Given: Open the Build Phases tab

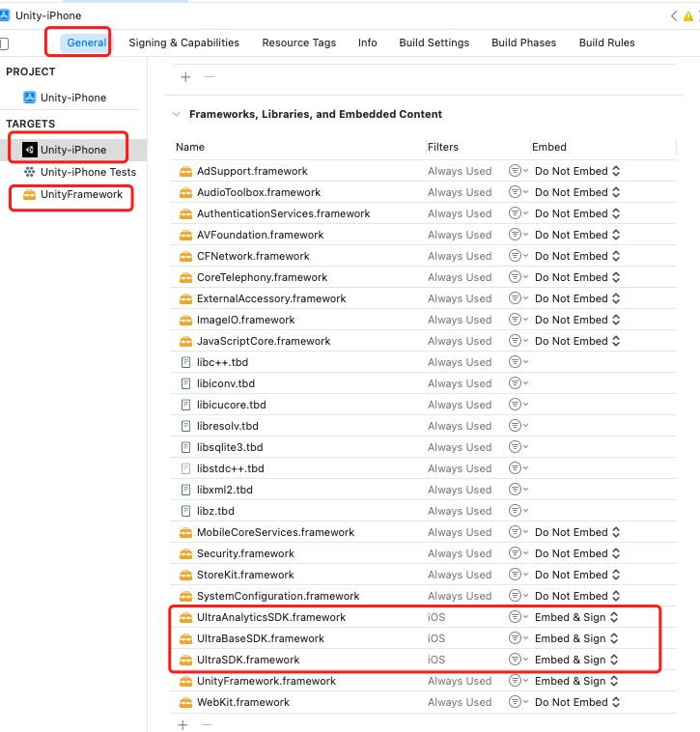Looking at the screenshot, I should coord(523,42).
